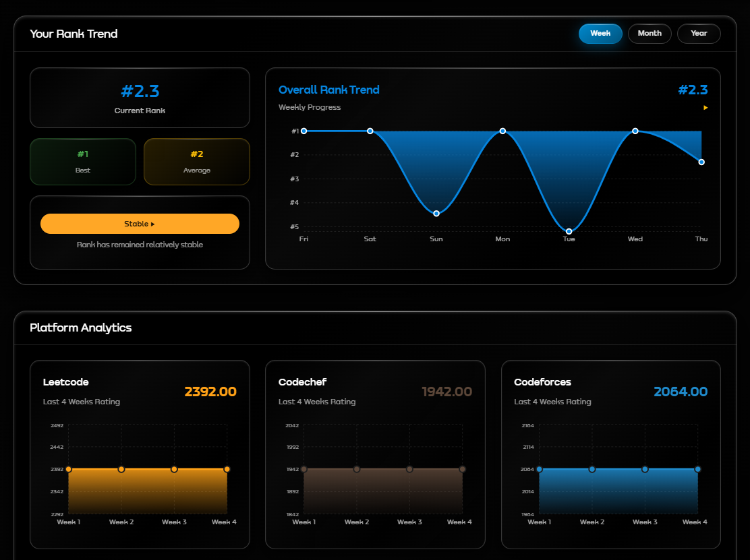Switch to the Month view

click(x=649, y=33)
